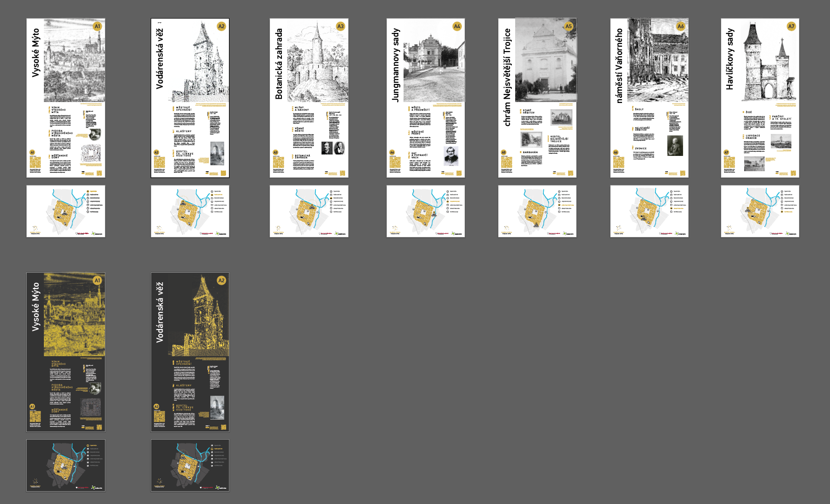830x504 pixels.
Task: Click the top A5 badge on chrám Nejsvětější Trojice
Action: [x=569, y=27]
